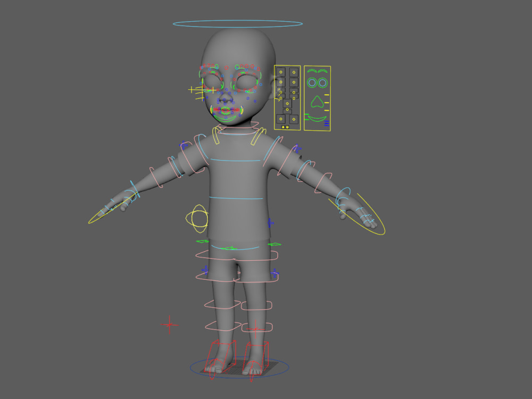This screenshot has height=399, width=532.
Task: Pick the green smile curve in face panel
Action: [x=317, y=119]
